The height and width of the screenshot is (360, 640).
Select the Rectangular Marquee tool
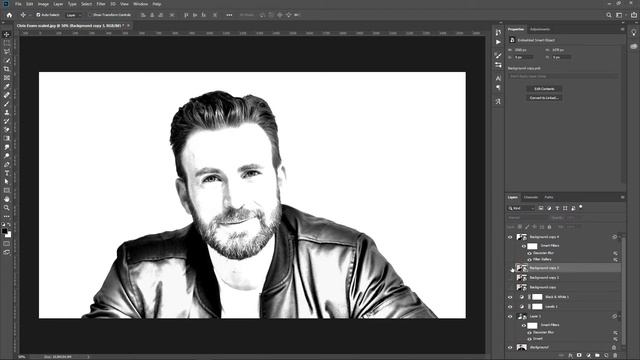click(7, 43)
